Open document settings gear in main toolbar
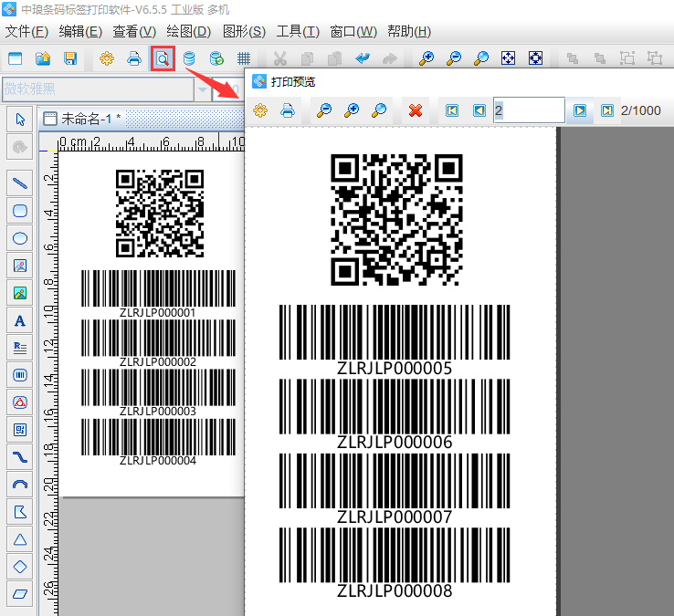This screenshot has width=674, height=616. click(x=107, y=58)
